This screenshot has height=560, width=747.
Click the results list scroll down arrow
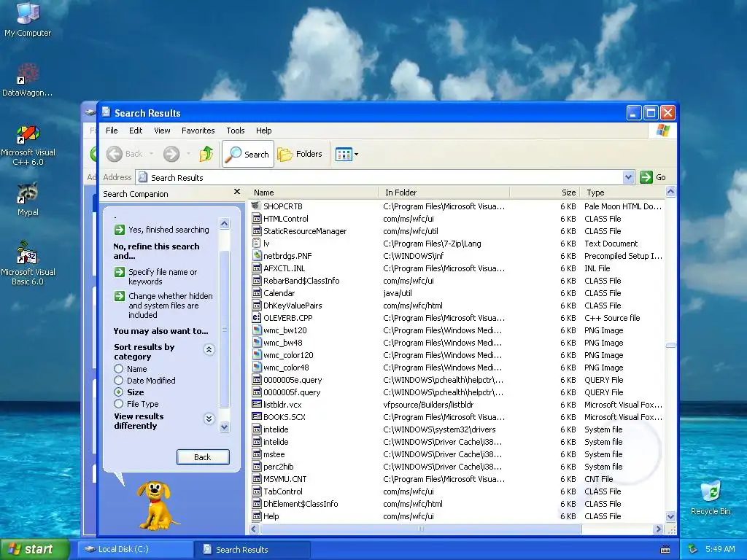(670, 516)
